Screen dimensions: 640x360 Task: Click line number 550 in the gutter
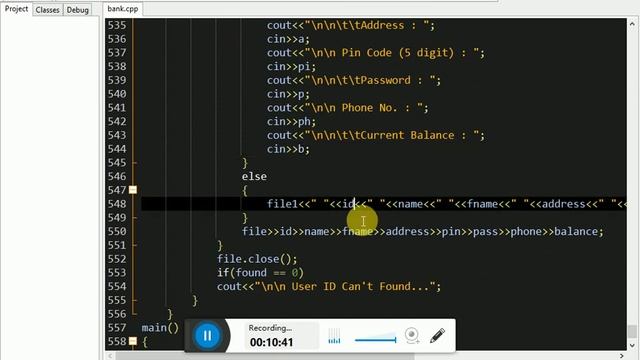pos(117,231)
